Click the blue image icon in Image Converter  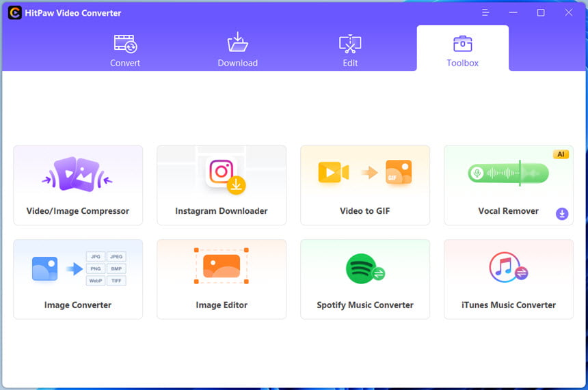(x=44, y=268)
